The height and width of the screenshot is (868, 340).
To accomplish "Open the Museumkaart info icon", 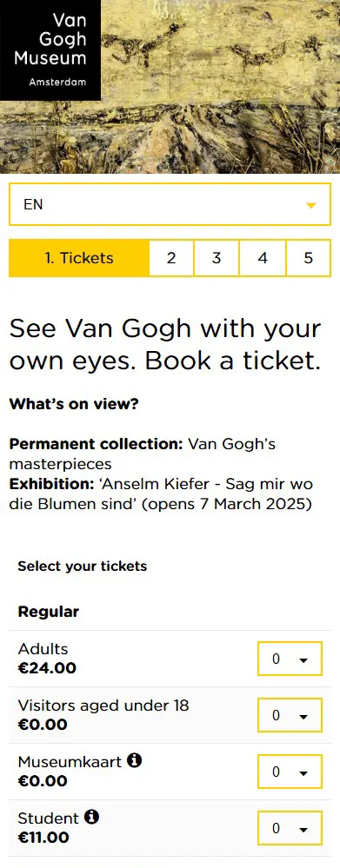I will pyautogui.click(x=135, y=761).
